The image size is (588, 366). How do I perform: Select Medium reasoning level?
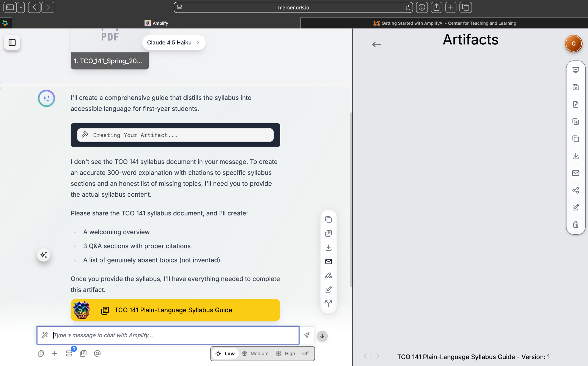[255, 354]
